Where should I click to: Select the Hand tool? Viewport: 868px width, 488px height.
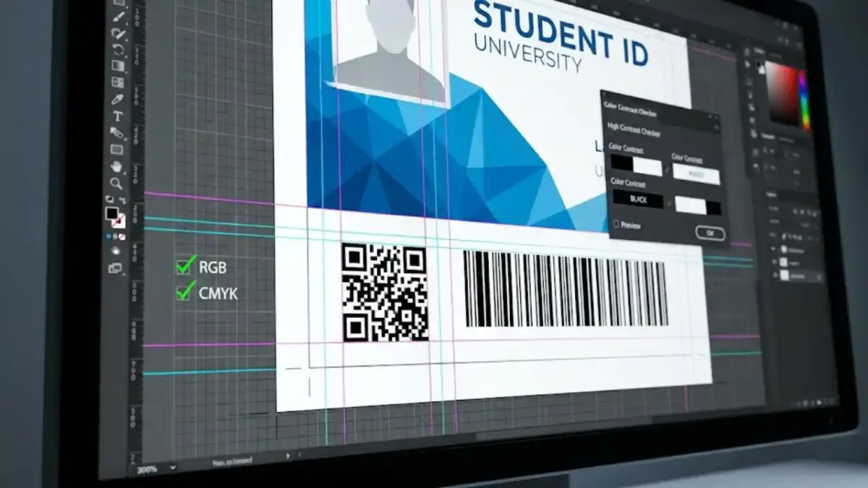pos(116,166)
